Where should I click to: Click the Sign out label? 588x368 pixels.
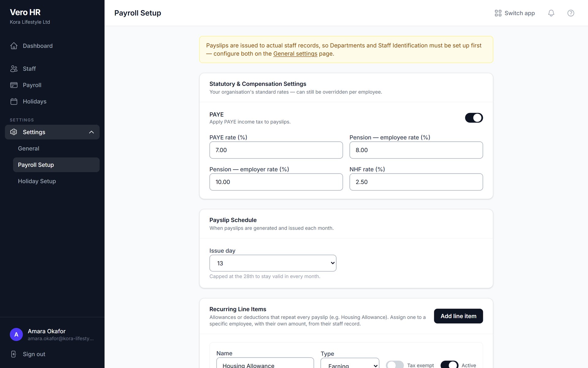click(34, 354)
